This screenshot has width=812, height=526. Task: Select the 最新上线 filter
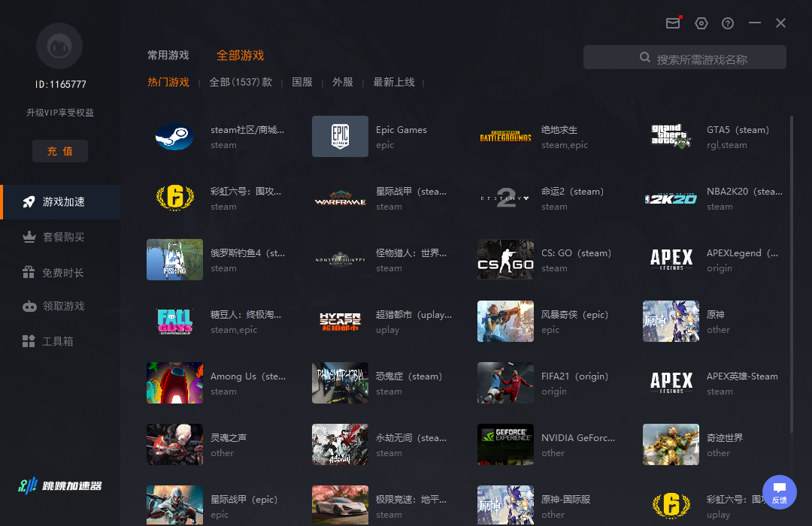point(394,83)
